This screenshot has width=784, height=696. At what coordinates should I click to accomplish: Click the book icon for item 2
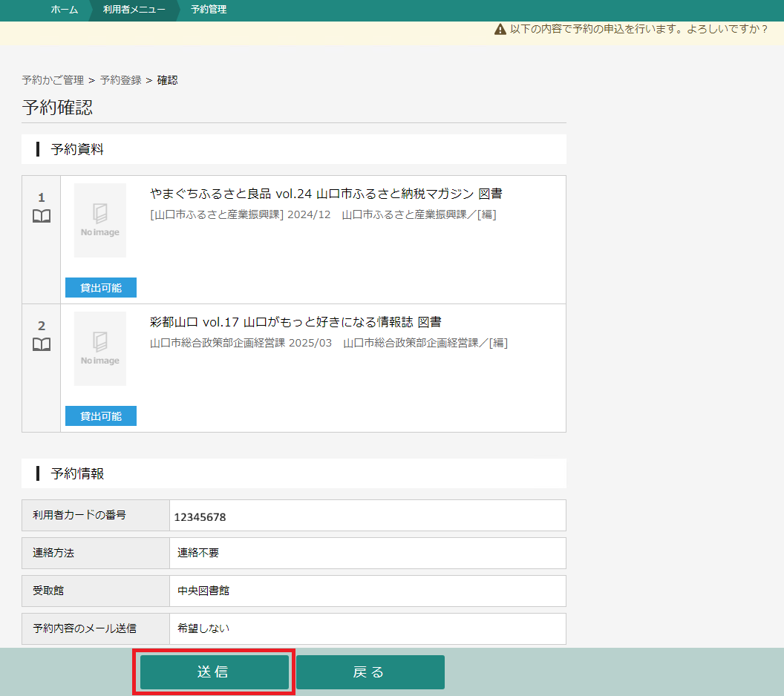pos(42,345)
